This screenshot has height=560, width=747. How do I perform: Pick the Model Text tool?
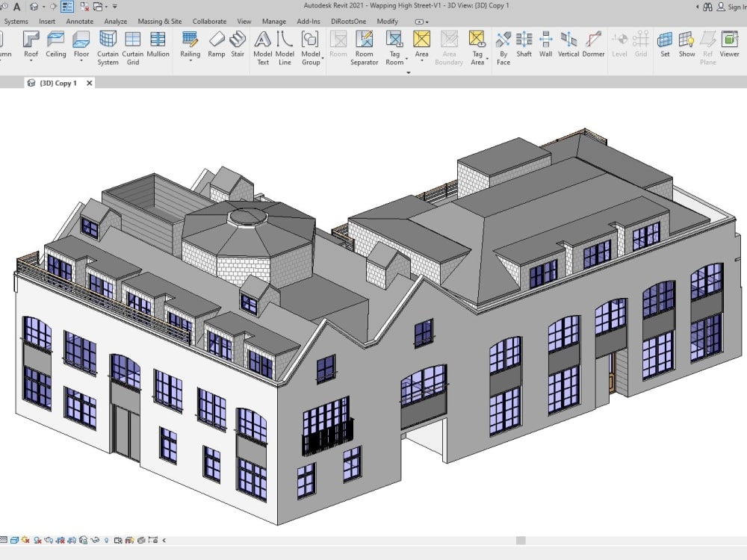coord(262,48)
